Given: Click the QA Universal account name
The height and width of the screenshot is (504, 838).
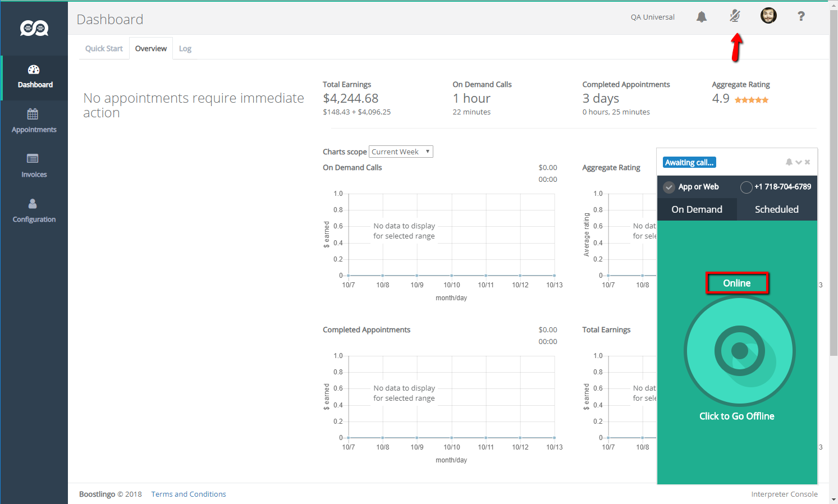Looking at the screenshot, I should point(653,17).
